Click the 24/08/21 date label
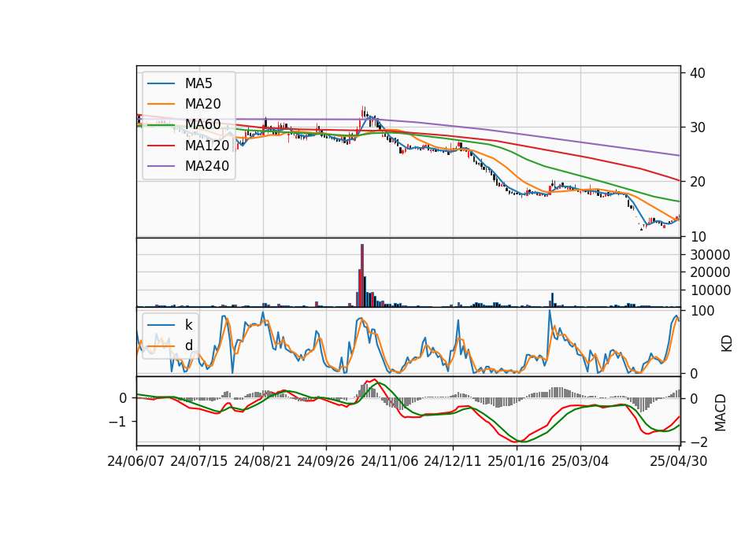Screen dimensions: 756x543 pos(263,461)
